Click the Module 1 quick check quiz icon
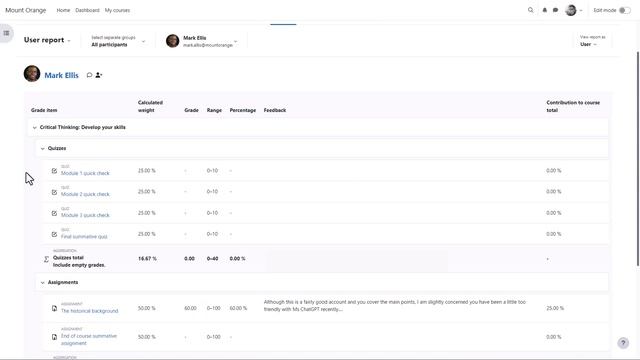 click(54, 171)
